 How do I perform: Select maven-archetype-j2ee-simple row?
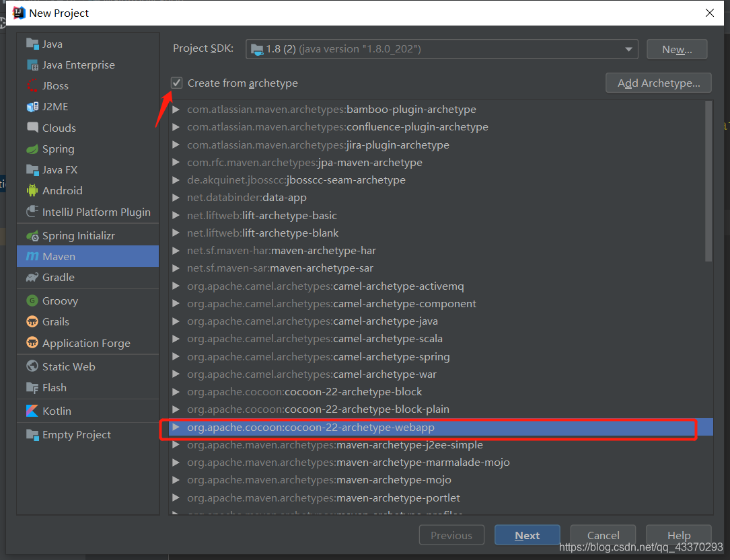(441, 445)
